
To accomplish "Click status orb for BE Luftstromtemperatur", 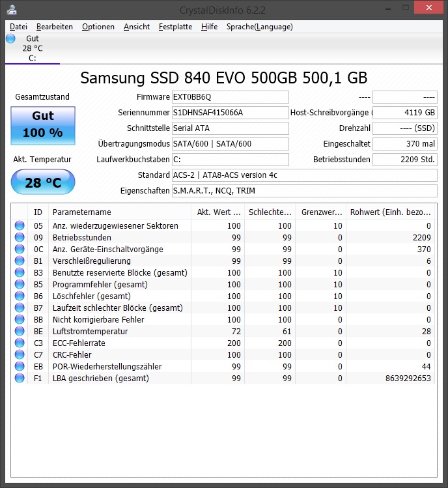I will tap(20, 331).
